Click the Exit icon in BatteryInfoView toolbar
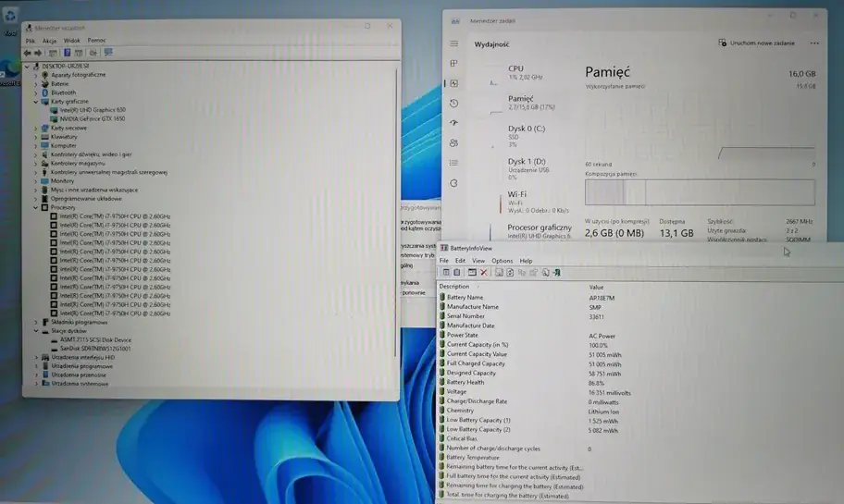Image resolution: width=844 pixels, height=504 pixels. pyautogui.click(x=557, y=273)
